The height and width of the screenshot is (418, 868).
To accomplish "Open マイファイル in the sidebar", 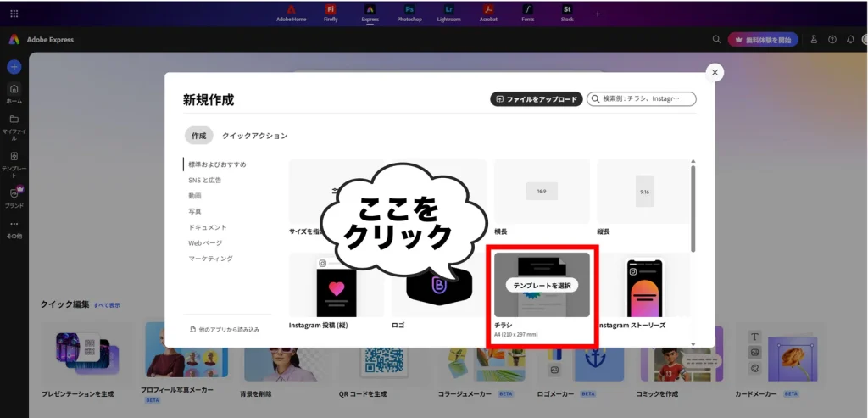I will pyautogui.click(x=14, y=127).
